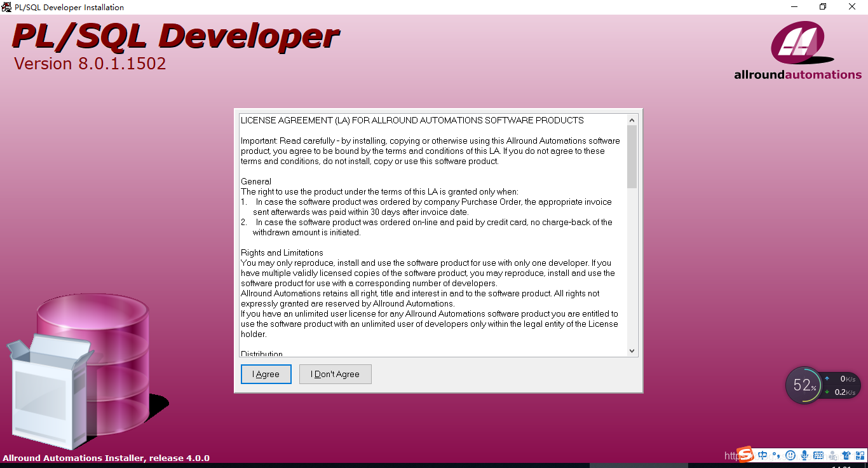868x468 pixels.
Task: Click the upload speed 0K/s readout
Action: (847, 379)
